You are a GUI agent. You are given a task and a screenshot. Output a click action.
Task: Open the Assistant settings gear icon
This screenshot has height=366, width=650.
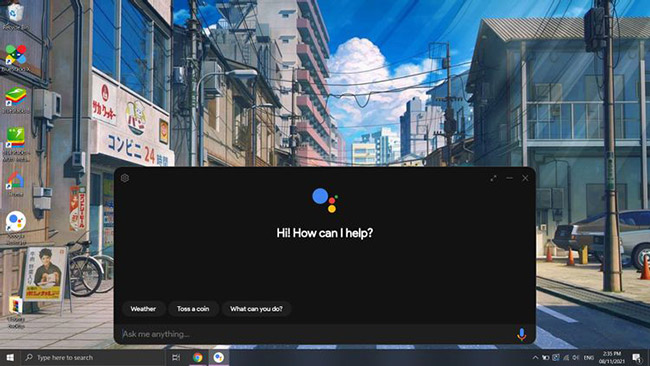125,178
